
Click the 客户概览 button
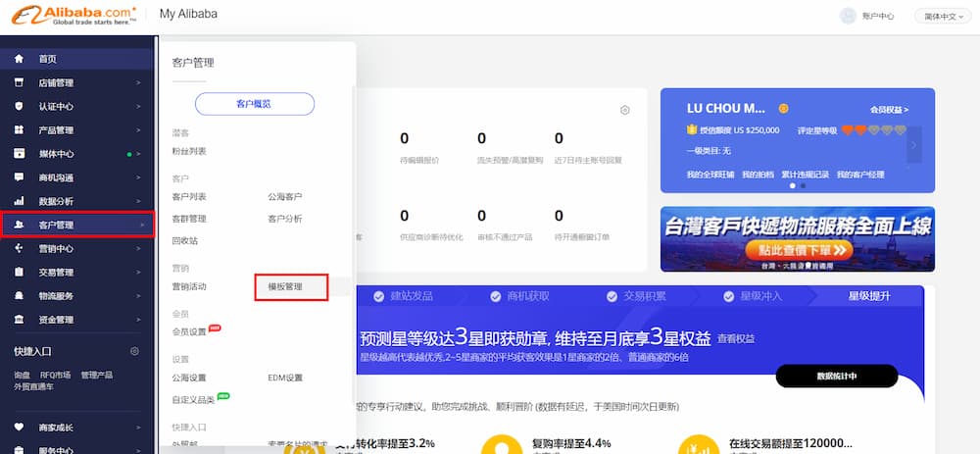click(x=254, y=103)
